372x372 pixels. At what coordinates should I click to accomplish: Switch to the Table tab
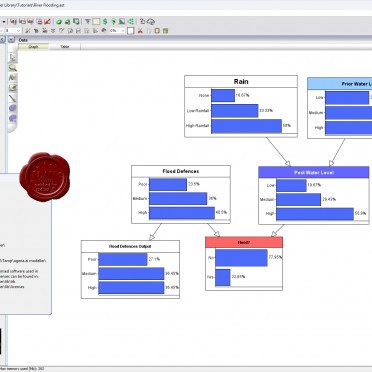pos(65,47)
